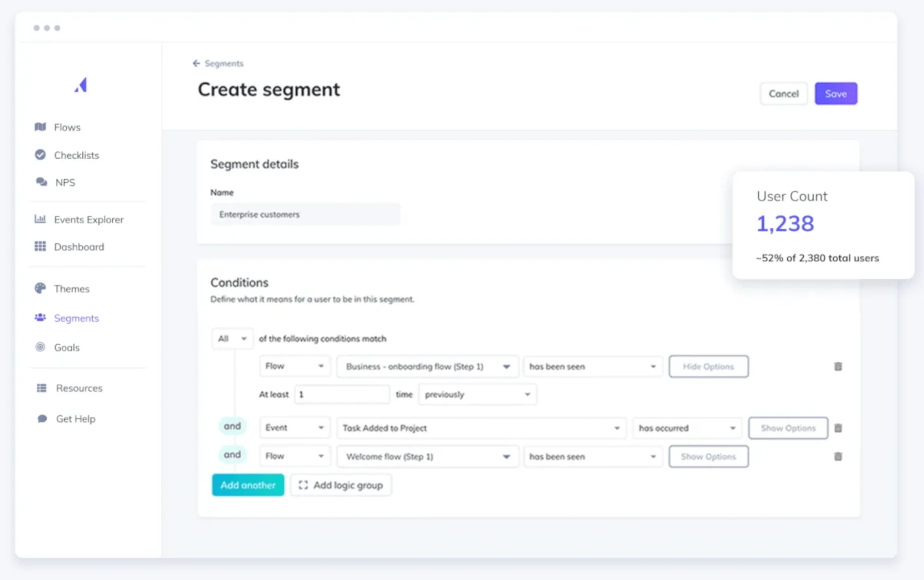Click the Checklists checkmark icon
The width and height of the screenshot is (924, 580).
pyautogui.click(x=40, y=155)
